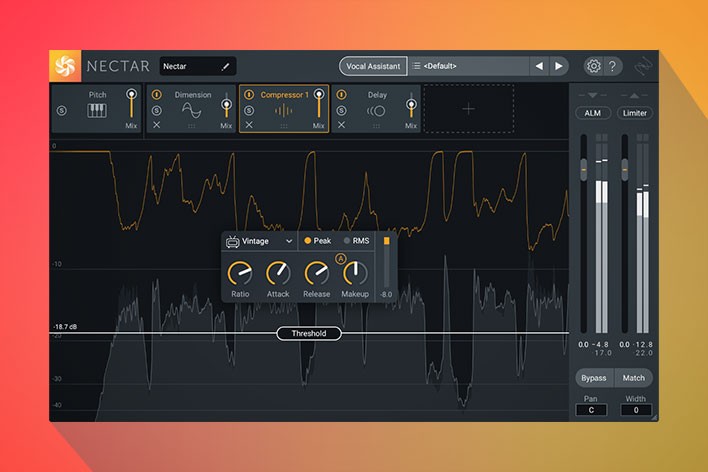Click the Threshold line handle

(309, 333)
